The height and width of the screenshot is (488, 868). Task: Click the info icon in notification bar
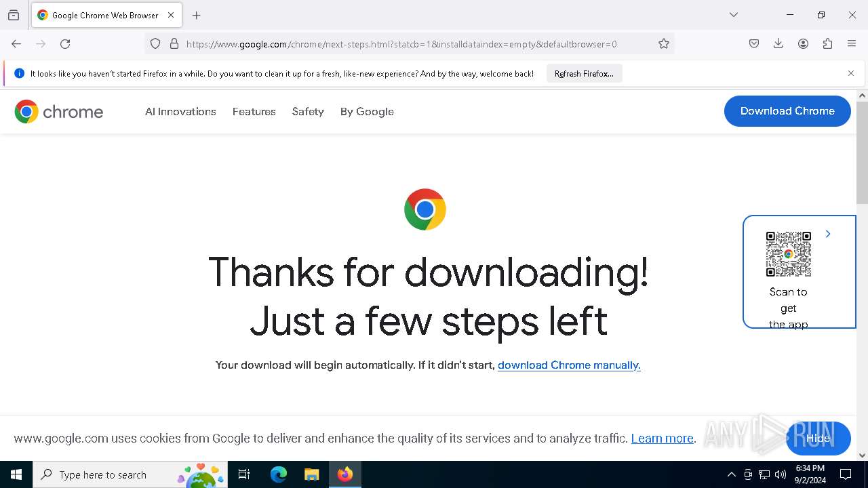(x=19, y=73)
